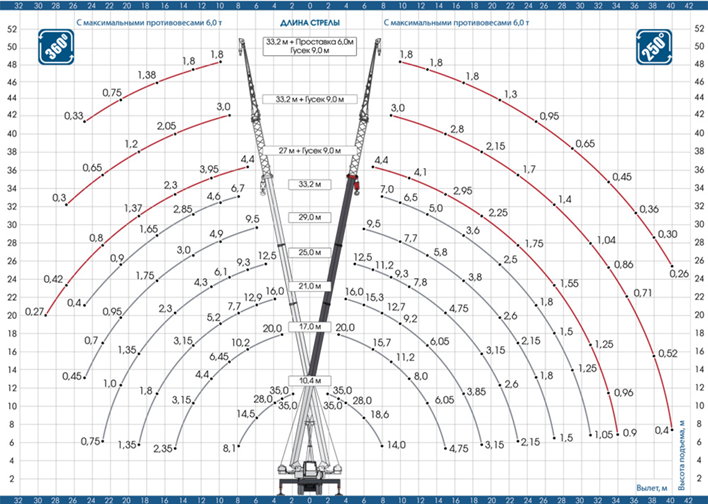The image size is (708, 504).
Task: Click the load value 1,04
Action: click(x=606, y=240)
